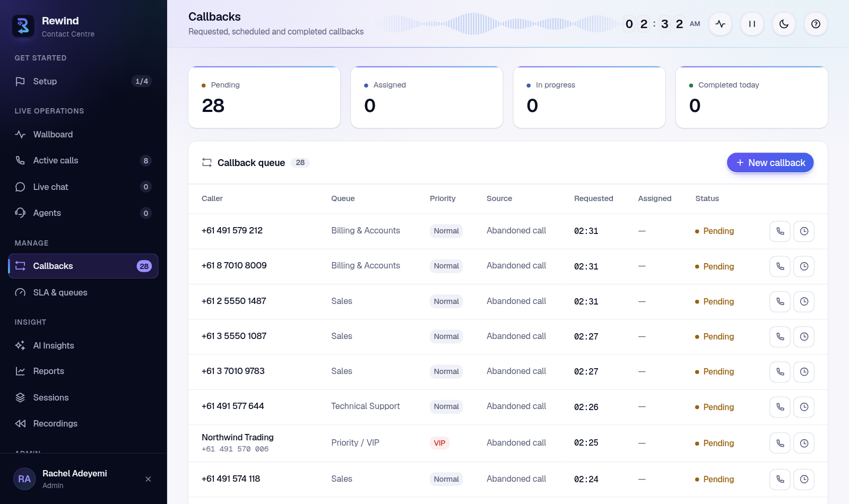Call back +61 491 579 212 phone icon
The height and width of the screenshot is (504, 849).
tap(780, 231)
